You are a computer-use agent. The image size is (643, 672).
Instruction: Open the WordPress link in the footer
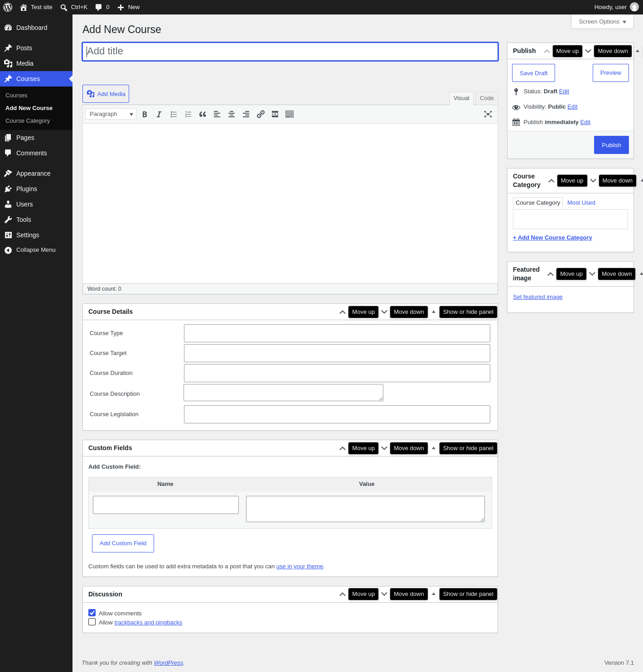169,663
